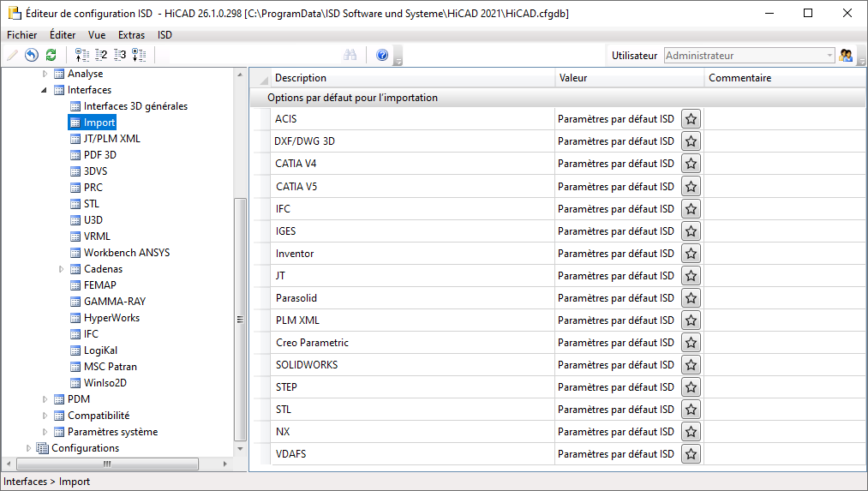Click the star button for ACIS
The image size is (868, 491).
691,119
